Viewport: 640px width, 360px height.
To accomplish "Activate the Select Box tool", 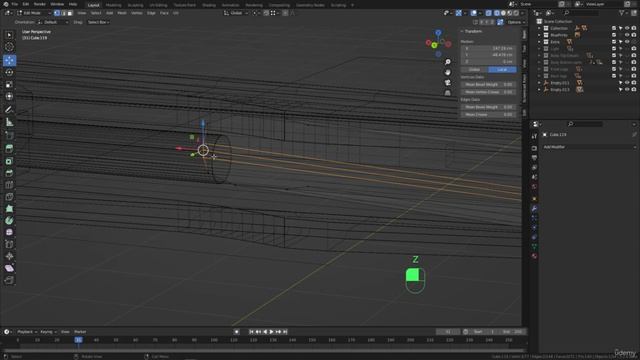I will pyautogui.click(x=9, y=35).
